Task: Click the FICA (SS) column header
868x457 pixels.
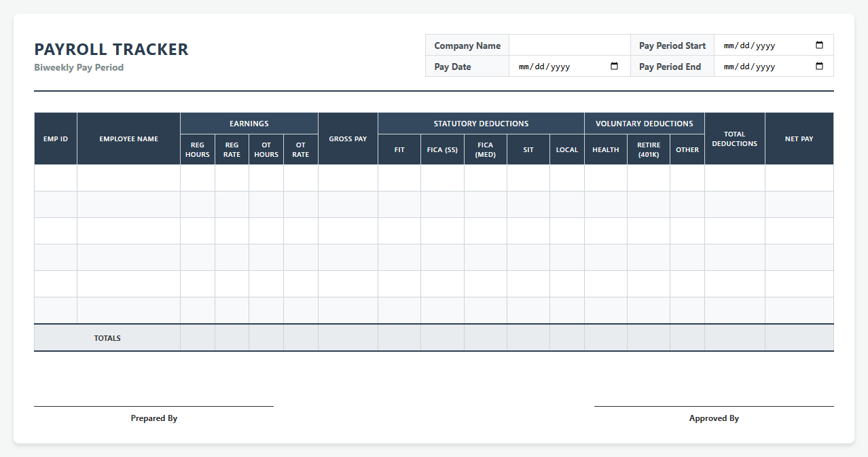Action: click(442, 149)
